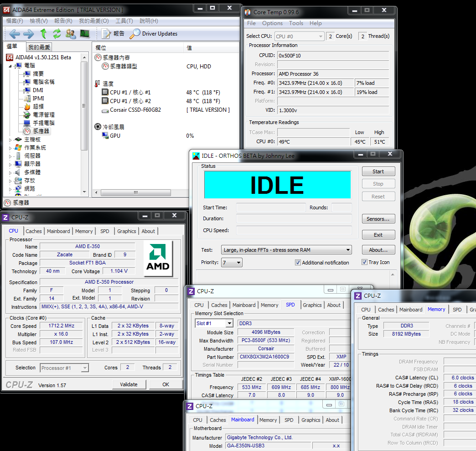The height and width of the screenshot is (451, 476).
Task: Open Memory tab in SPD CPU-Z window
Action: tap(269, 305)
